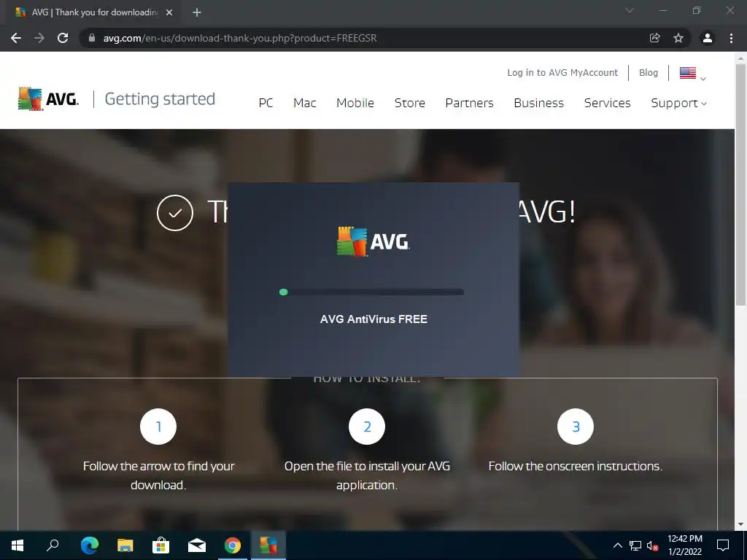747x560 pixels.
Task: Expand the Support menu
Action: click(x=679, y=103)
